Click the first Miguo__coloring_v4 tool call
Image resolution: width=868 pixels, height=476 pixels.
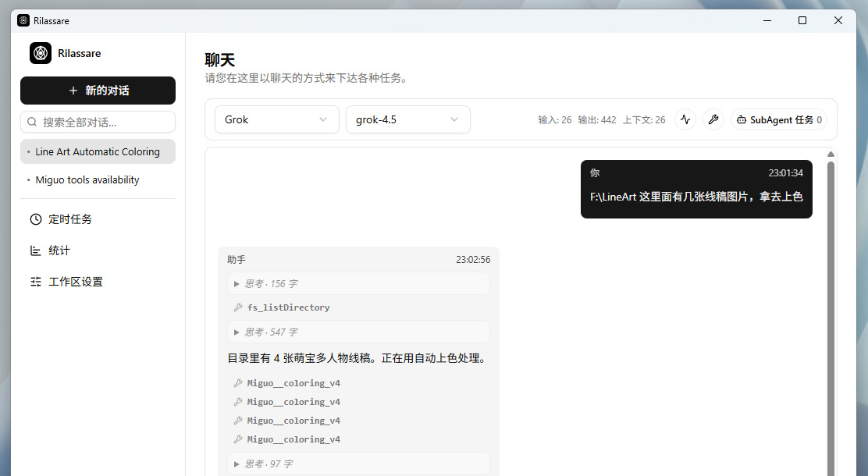point(293,383)
